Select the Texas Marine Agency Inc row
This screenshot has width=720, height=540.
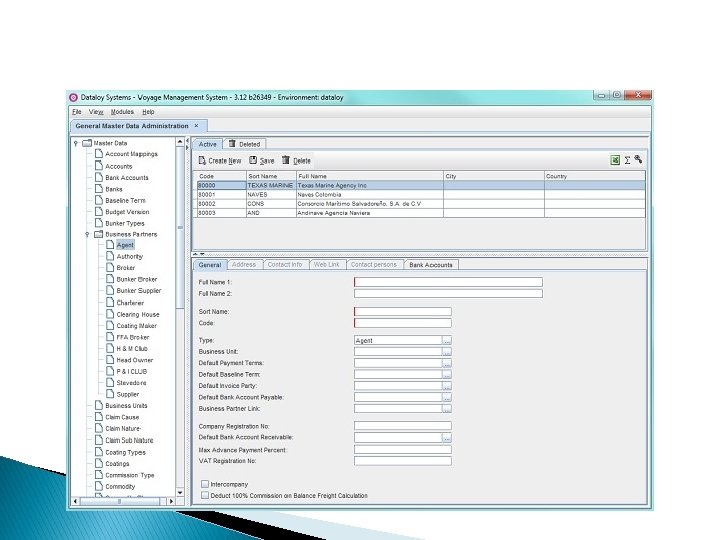click(x=421, y=186)
